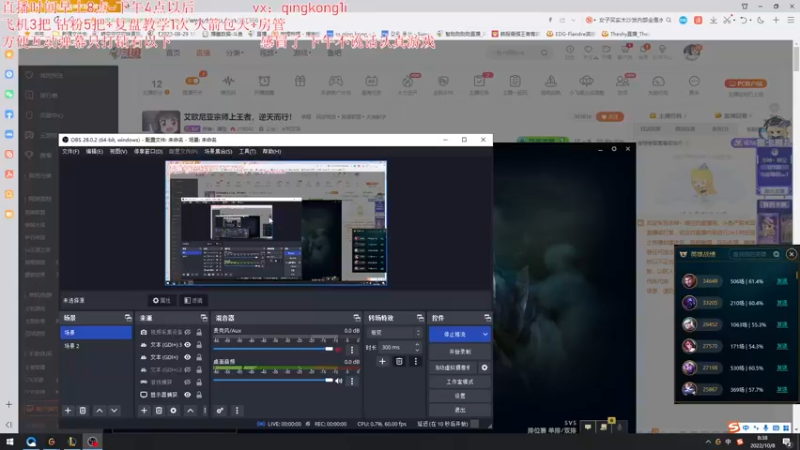
Task: Add a scene transition
Action: [x=382, y=361]
